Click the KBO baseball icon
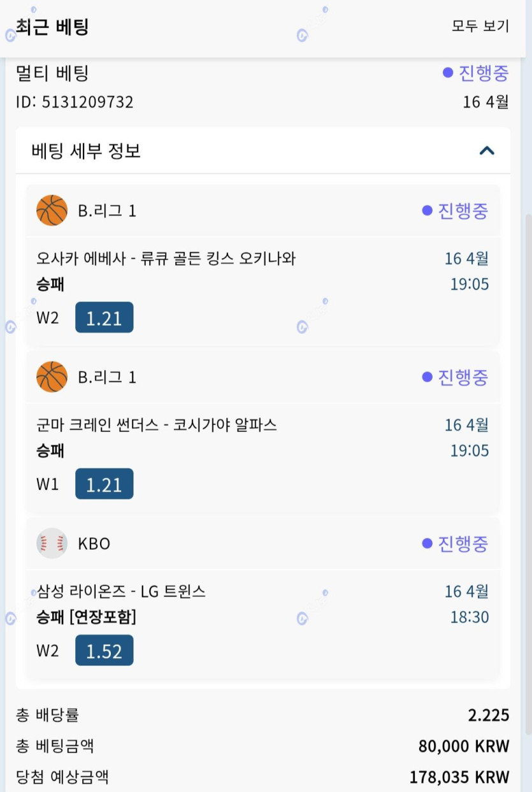 click(52, 544)
